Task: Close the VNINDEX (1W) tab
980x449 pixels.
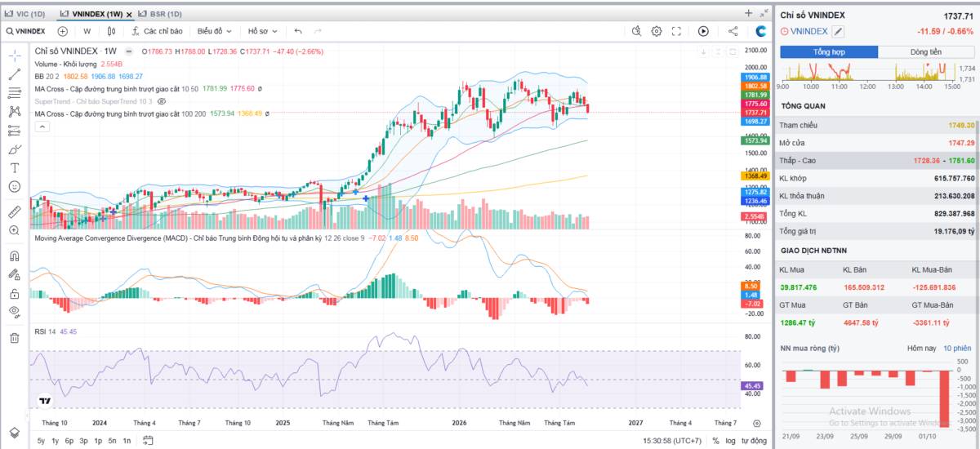Action: (x=129, y=14)
